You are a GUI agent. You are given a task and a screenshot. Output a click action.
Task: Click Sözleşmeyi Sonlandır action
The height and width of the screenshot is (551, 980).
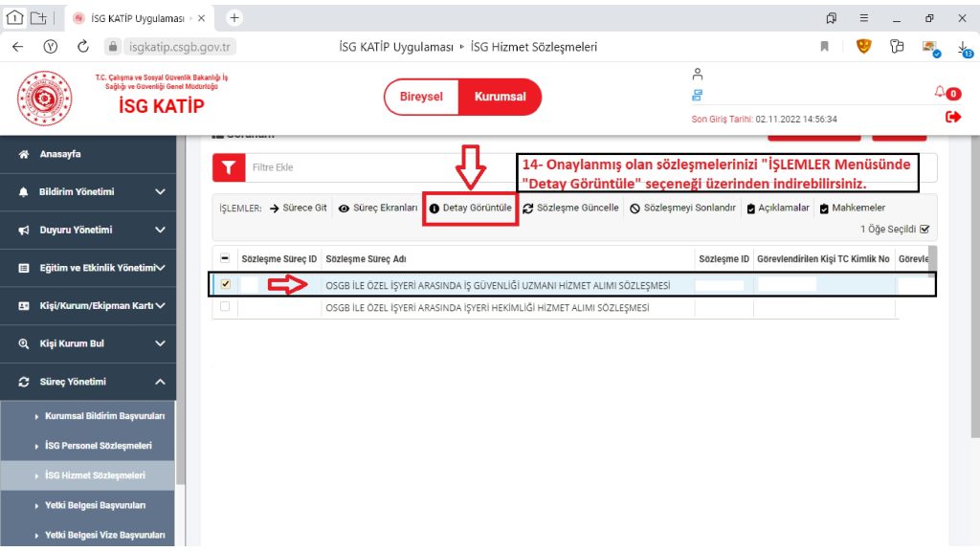click(682, 208)
